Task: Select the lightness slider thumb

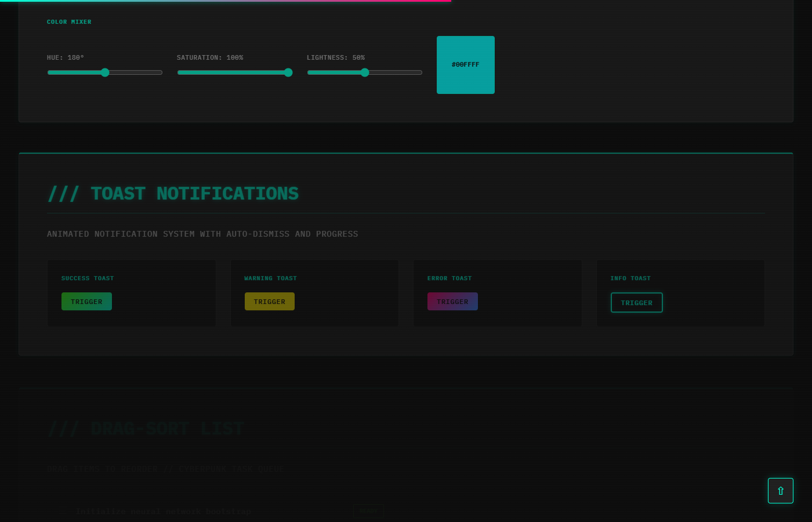Action: [364, 72]
